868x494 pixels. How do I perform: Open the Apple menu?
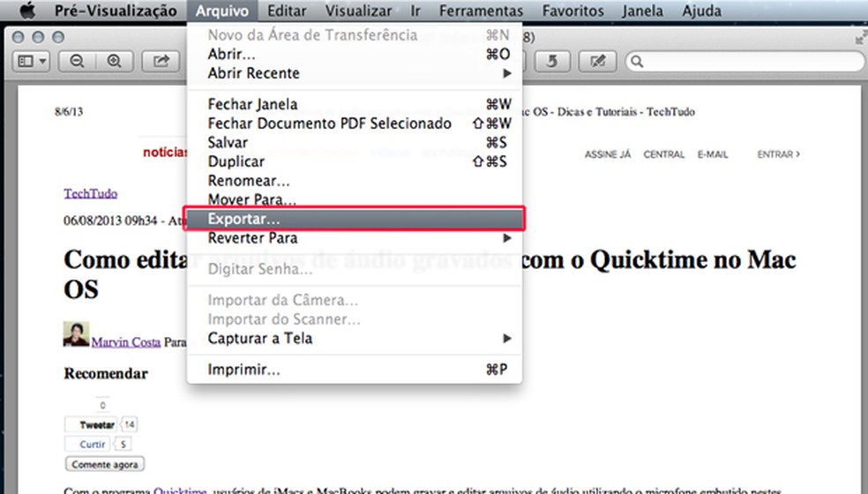point(26,10)
